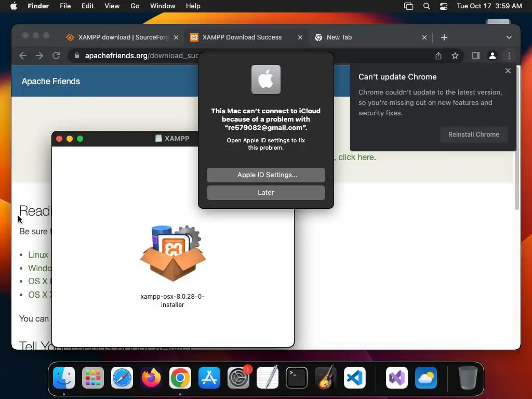Open Google Chrome from the Dock
The width and height of the screenshot is (532, 399).
coord(180,378)
